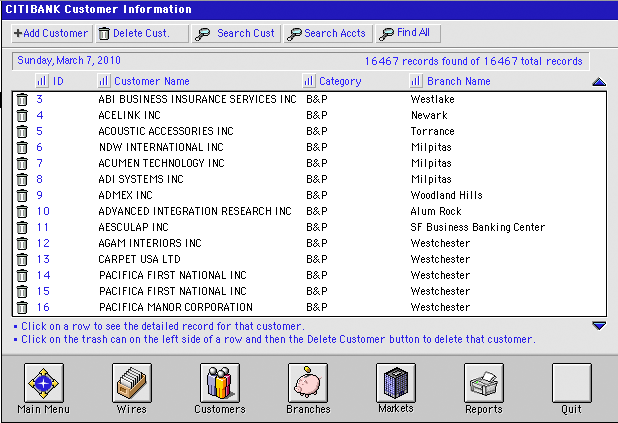The width and height of the screenshot is (618, 423).
Task: Click the Customer Name column header
Action: pos(152,81)
